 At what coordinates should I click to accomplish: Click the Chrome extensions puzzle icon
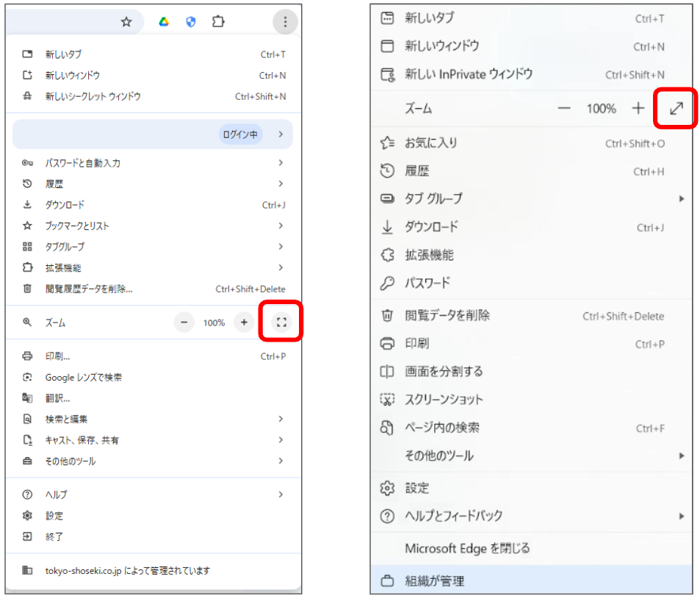click(x=217, y=21)
